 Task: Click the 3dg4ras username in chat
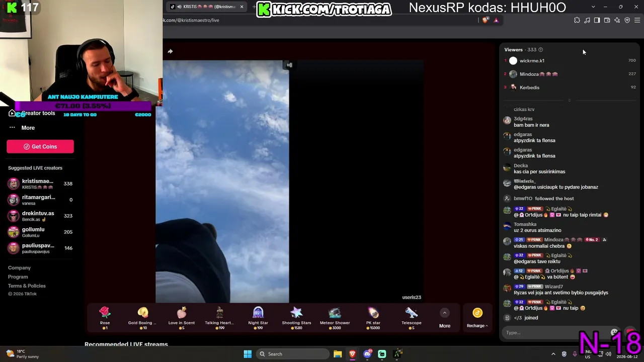click(x=523, y=119)
